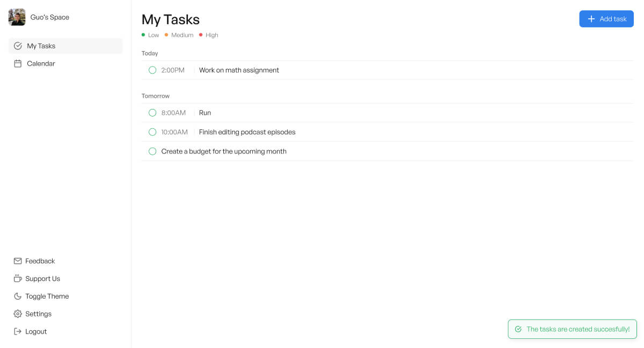The height and width of the screenshot is (348, 644).
Task: Mark the 'Run' task as complete
Action: (152, 113)
